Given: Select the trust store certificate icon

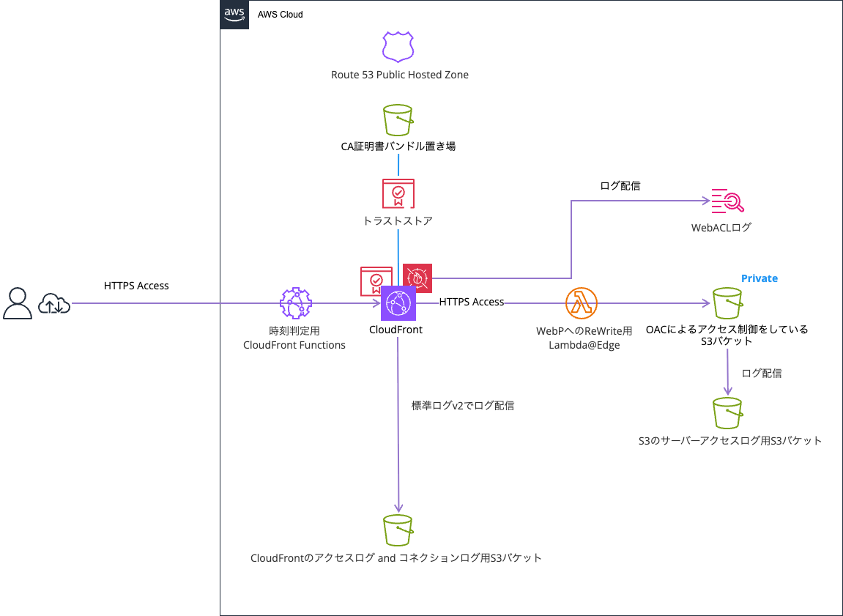Looking at the screenshot, I should pos(398,194).
